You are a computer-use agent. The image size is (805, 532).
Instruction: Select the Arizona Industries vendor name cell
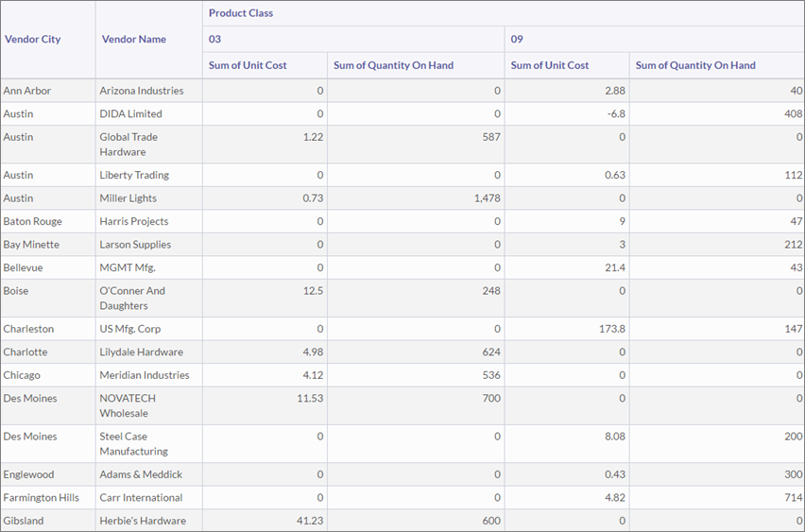coord(142,91)
